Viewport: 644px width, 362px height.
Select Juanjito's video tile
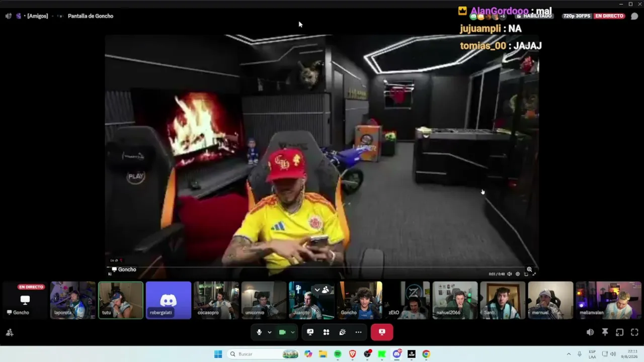point(311,300)
